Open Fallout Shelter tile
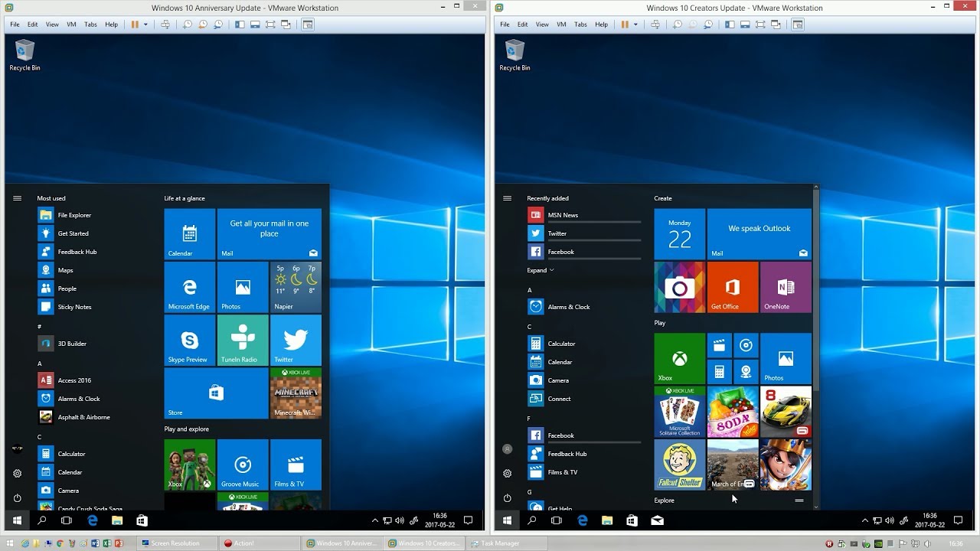This screenshot has width=980, height=551. click(679, 465)
